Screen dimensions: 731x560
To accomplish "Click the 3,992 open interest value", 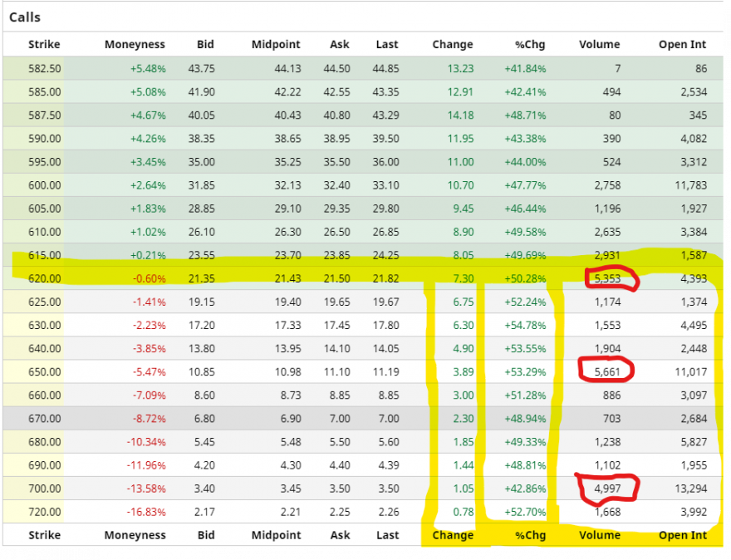I will point(694,512).
